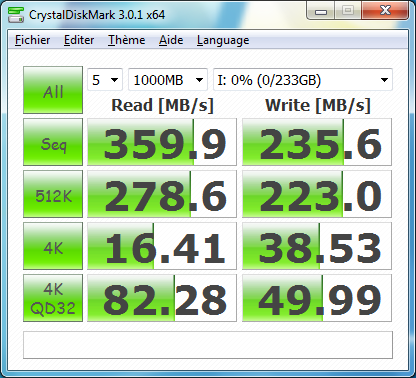The image size is (416, 378).
Task: Close the CrystalDiskMark window
Action: coord(385,11)
